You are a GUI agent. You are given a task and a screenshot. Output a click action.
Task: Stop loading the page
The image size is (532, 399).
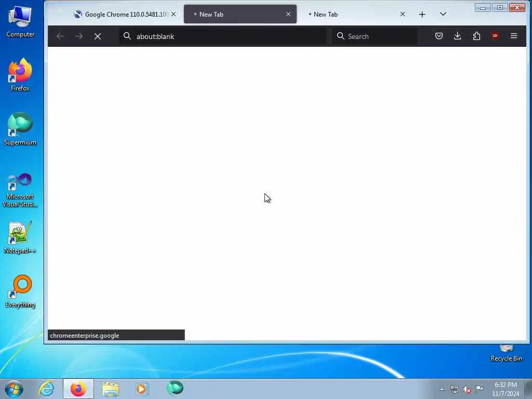(x=98, y=36)
